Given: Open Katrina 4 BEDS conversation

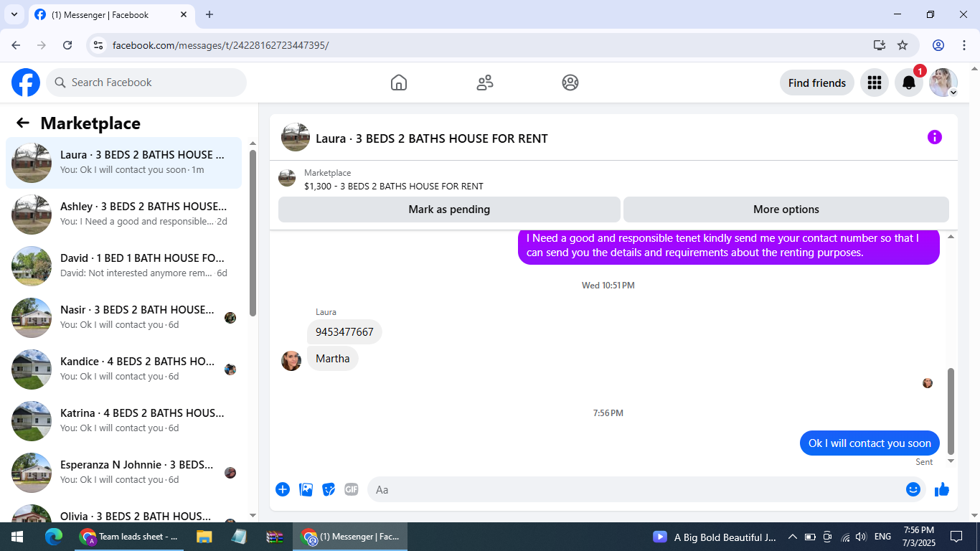Looking at the screenshot, I should pos(124,421).
